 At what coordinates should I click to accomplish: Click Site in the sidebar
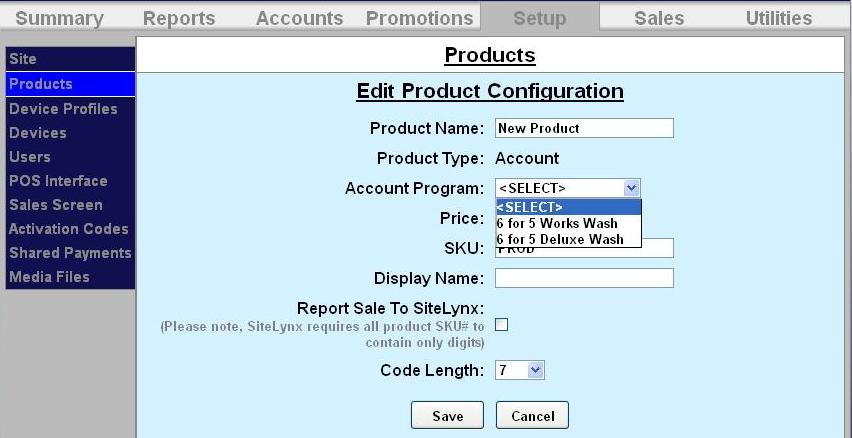point(23,60)
